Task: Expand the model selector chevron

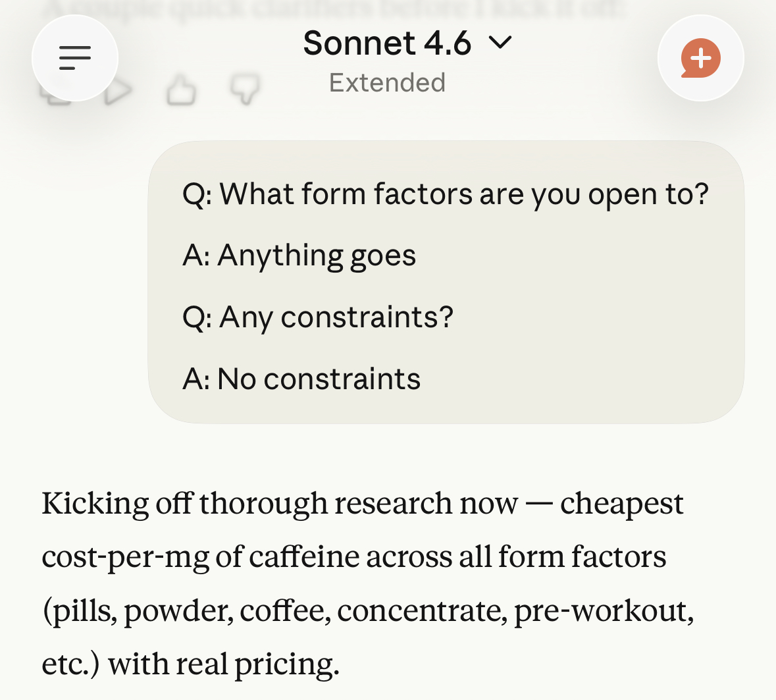Action: (500, 43)
